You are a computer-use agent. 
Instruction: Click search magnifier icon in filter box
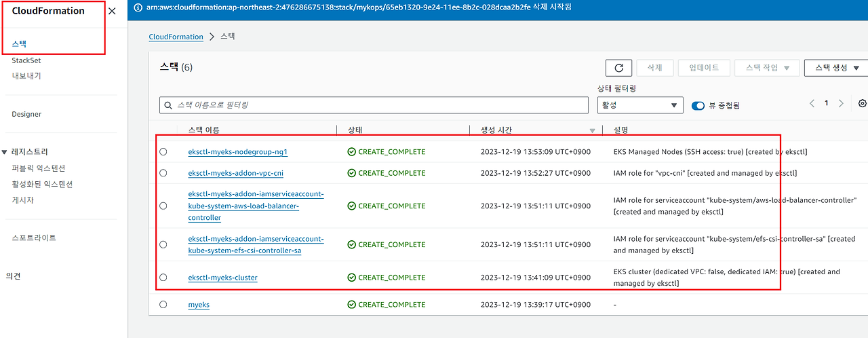168,105
